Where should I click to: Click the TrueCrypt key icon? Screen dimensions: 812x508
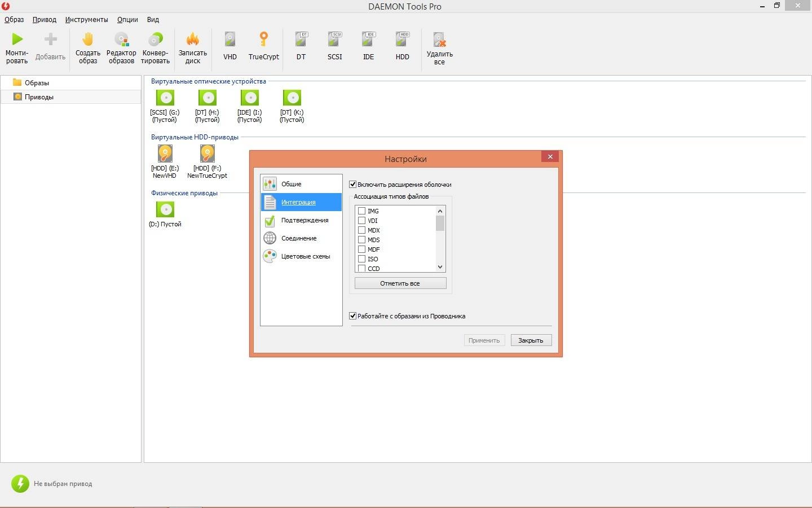click(x=263, y=40)
